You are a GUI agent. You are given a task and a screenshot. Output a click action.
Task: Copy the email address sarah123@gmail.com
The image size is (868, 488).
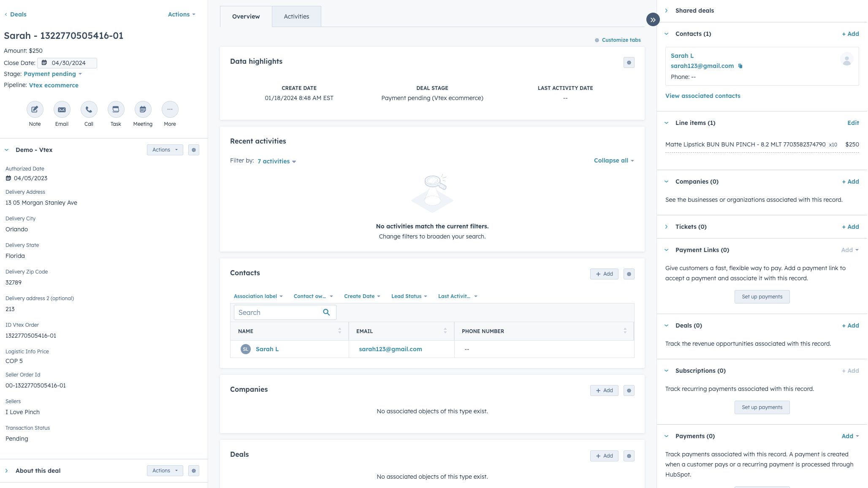[740, 66]
